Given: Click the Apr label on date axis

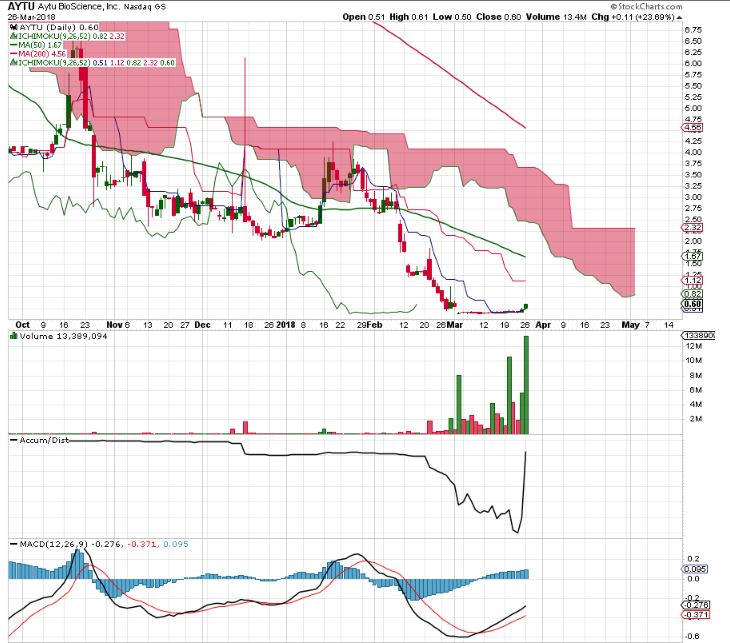Looking at the screenshot, I should [x=543, y=325].
